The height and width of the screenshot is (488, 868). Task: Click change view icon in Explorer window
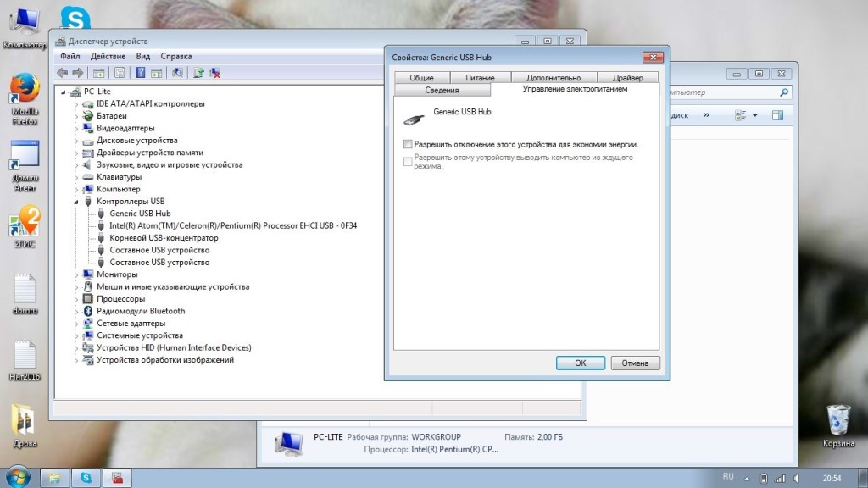(740, 115)
